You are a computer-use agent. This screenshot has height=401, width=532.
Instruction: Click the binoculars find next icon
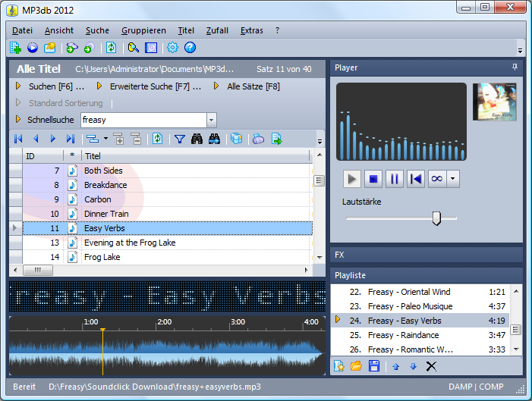(x=215, y=139)
